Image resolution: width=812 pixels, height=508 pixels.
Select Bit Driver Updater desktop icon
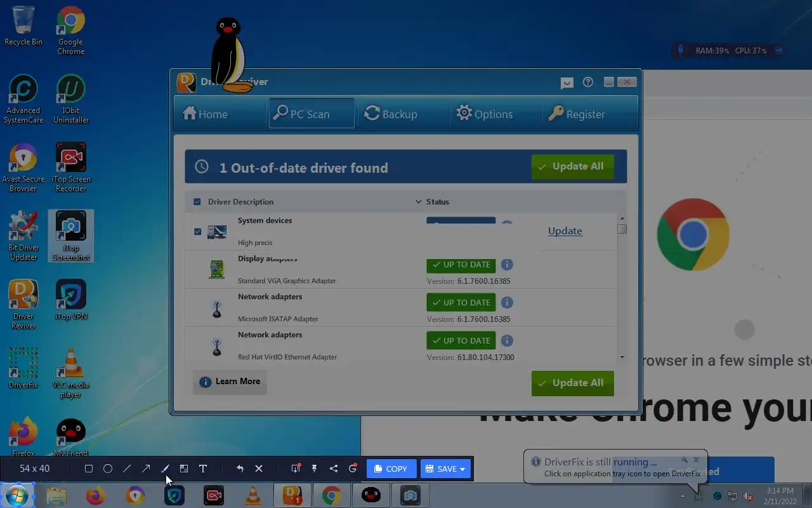click(x=23, y=236)
